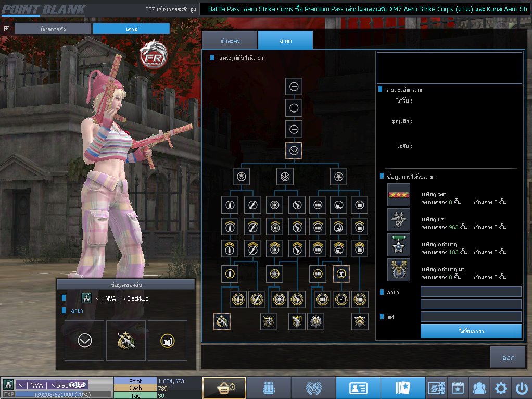The width and height of the screenshot is (532, 399).
Task: Click the ยศ rank field
Action: [x=471, y=317]
